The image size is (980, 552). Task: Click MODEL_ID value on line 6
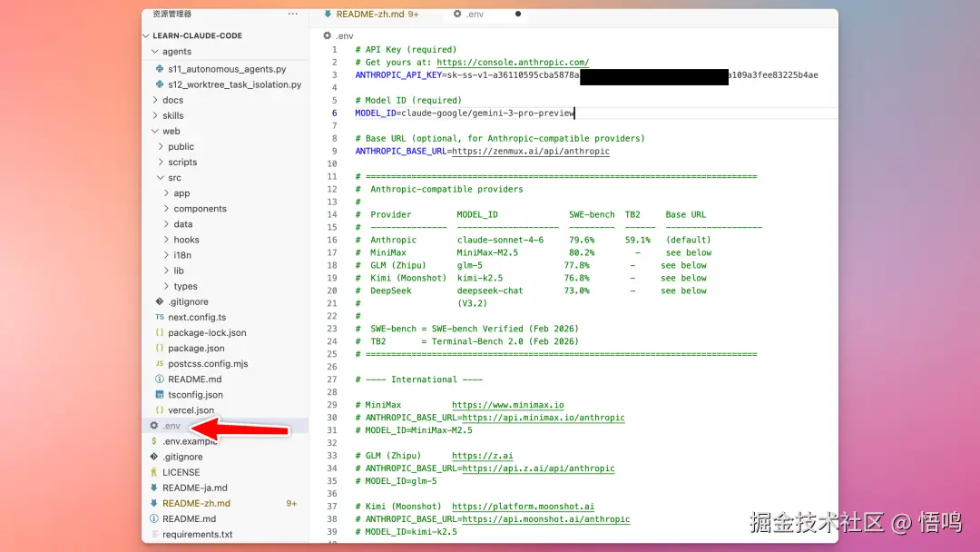point(487,113)
